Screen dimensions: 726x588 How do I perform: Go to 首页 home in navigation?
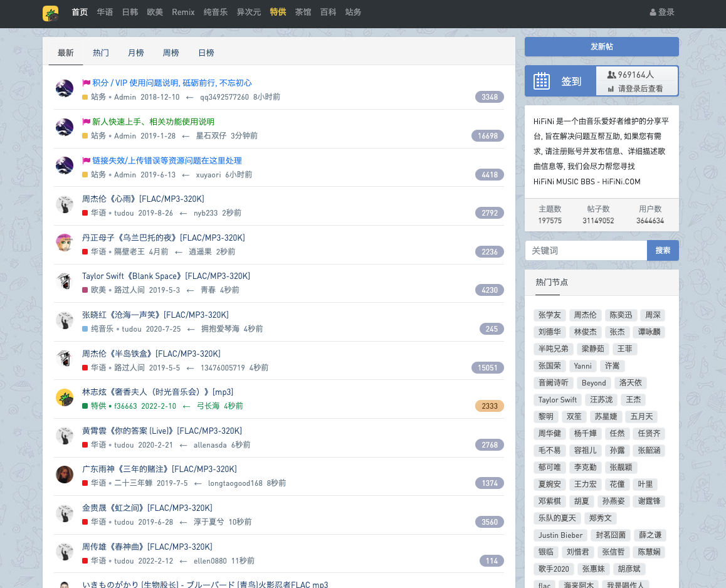(80, 12)
